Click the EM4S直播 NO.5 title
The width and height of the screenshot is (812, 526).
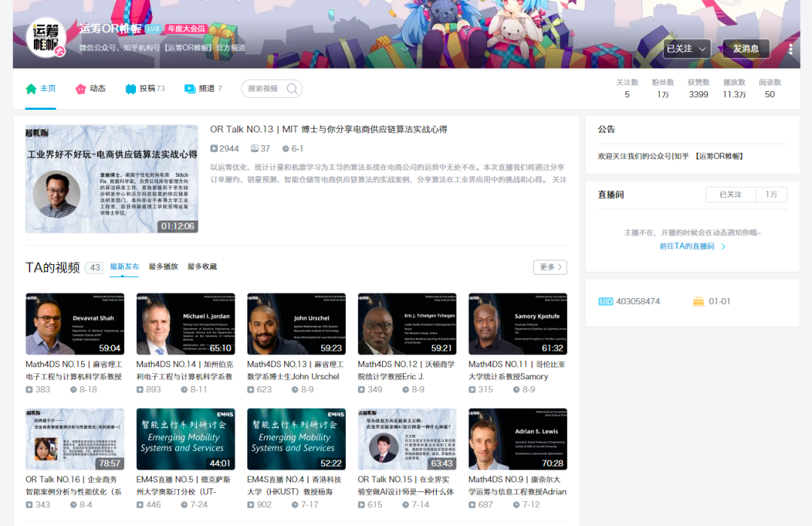(x=184, y=485)
